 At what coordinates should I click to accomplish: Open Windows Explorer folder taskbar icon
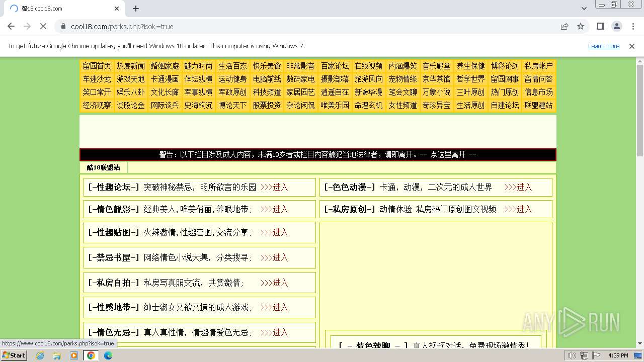click(57, 355)
